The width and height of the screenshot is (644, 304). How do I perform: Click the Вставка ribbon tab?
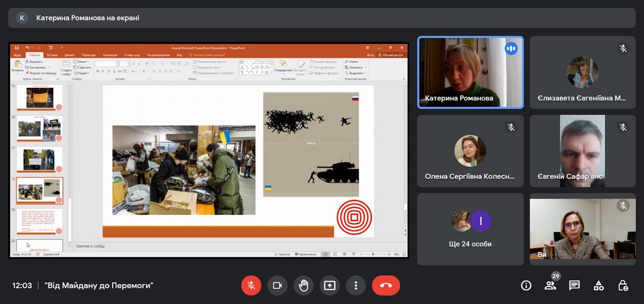pos(52,55)
